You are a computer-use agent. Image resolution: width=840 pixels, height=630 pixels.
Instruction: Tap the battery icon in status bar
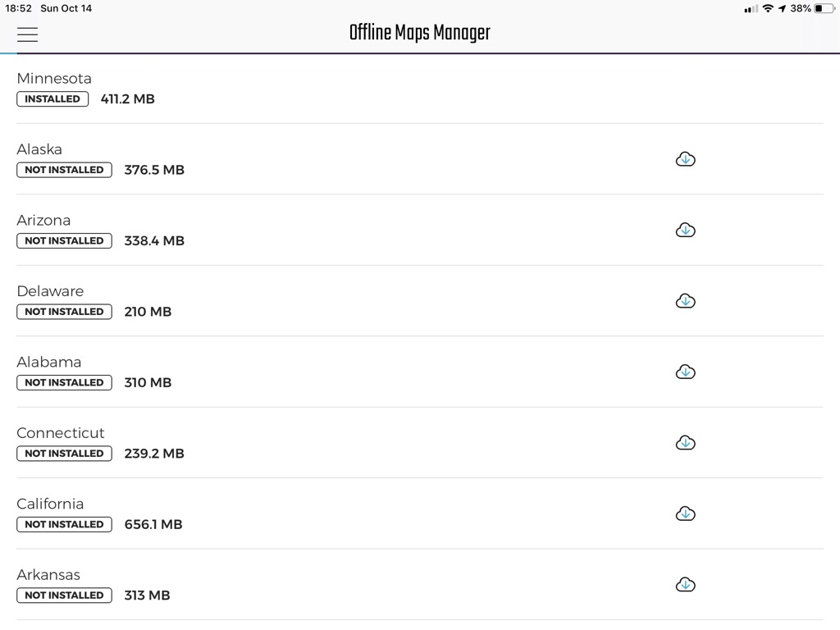[x=823, y=8]
